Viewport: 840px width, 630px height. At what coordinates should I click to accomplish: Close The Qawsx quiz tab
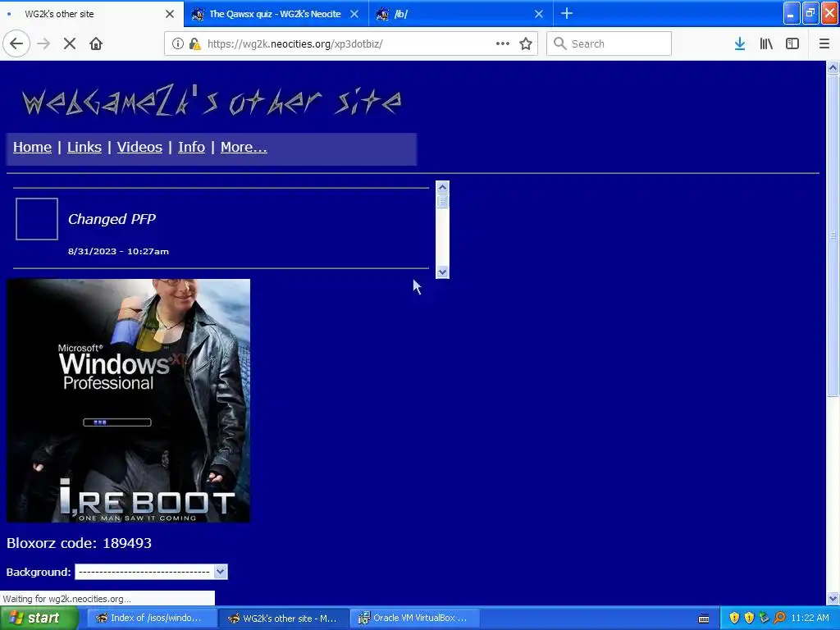[354, 14]
